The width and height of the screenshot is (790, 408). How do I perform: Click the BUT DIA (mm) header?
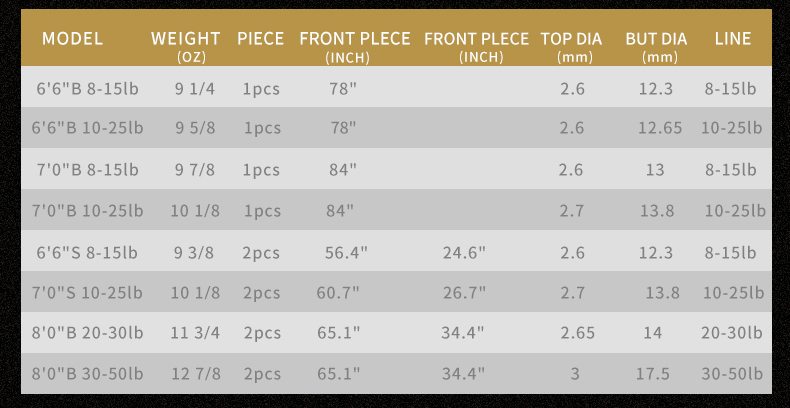coord(656,46)
